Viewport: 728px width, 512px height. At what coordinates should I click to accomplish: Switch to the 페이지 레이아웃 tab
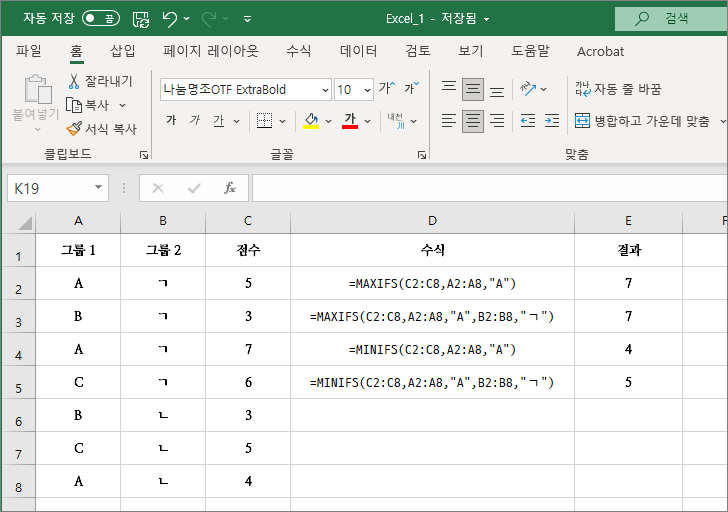click(211, 51)
